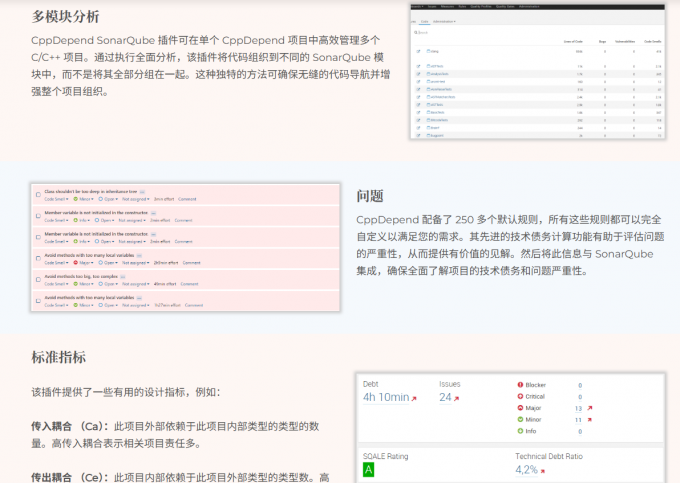Click Comment on the inheritance tree issue
680x483 pixels.
point(187,199)
